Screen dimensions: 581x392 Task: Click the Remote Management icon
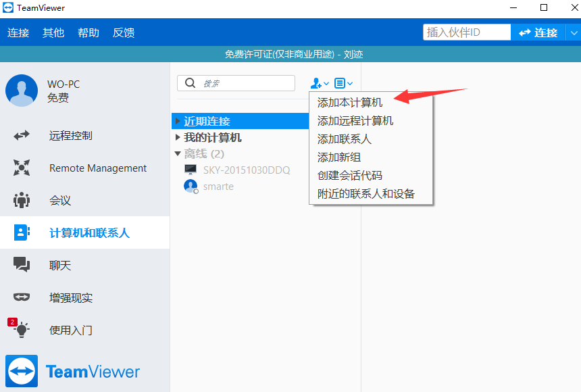click(22, 168)
